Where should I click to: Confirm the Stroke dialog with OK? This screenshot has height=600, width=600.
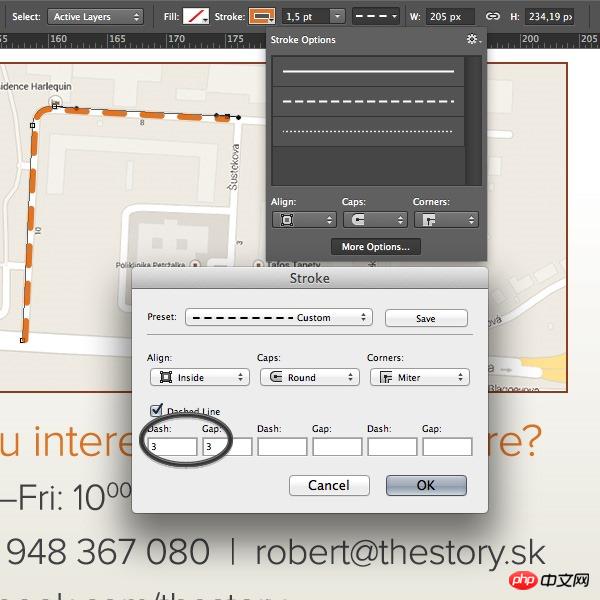pyautogui.click(x=426, y=485)
